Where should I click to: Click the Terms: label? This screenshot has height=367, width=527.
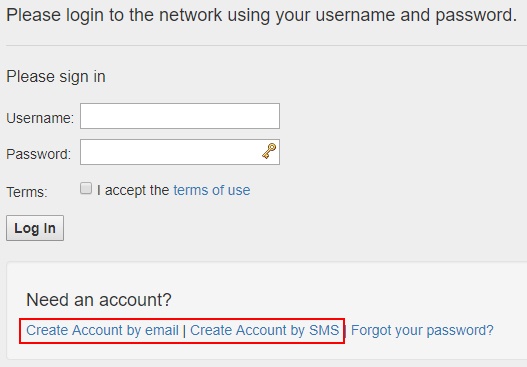(x=27, y=192)
